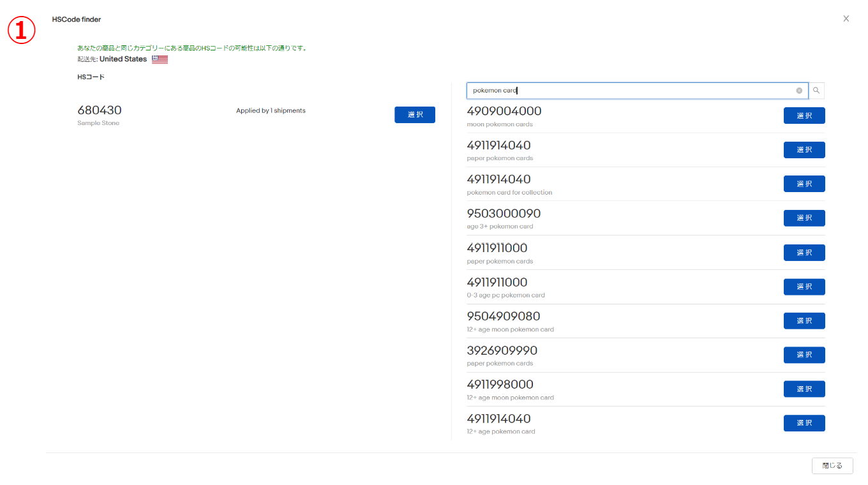This screenshot has height=485, width=868.
Task: Pick the '0-3 age pc pokemon card' code
Action: 804,287
